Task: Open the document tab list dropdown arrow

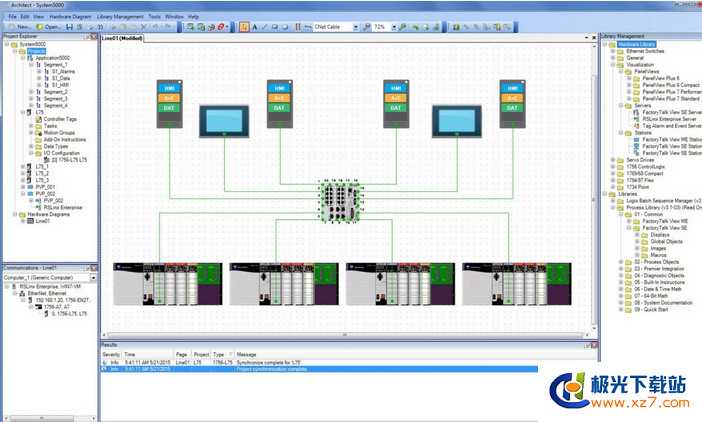Action: point(587,38)
